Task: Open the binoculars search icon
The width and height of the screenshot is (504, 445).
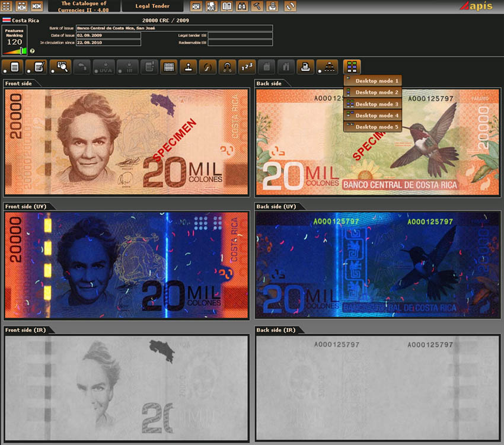Action: (x=242, y=6)
